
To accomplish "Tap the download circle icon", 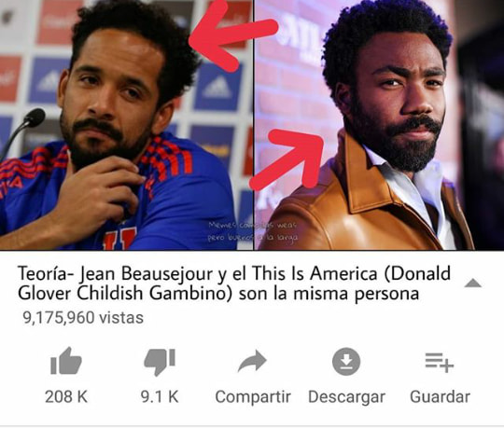I will pos(346,362).
